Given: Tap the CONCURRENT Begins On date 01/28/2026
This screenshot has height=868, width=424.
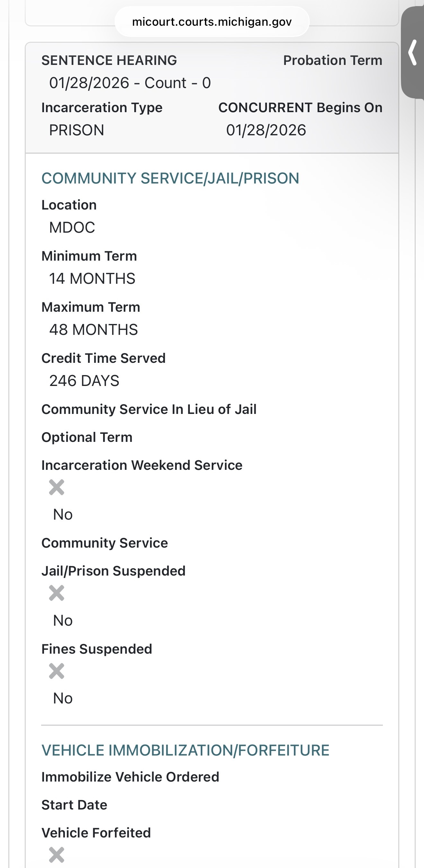Looking at the screenshot, I should tap(266, 130).
